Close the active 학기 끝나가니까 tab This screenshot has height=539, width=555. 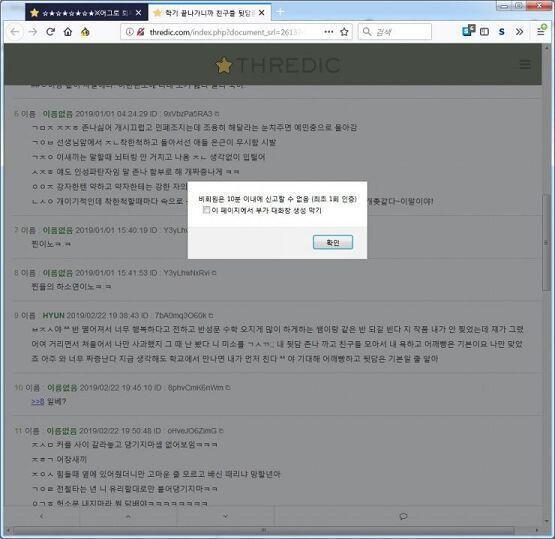tap(262, 13)
